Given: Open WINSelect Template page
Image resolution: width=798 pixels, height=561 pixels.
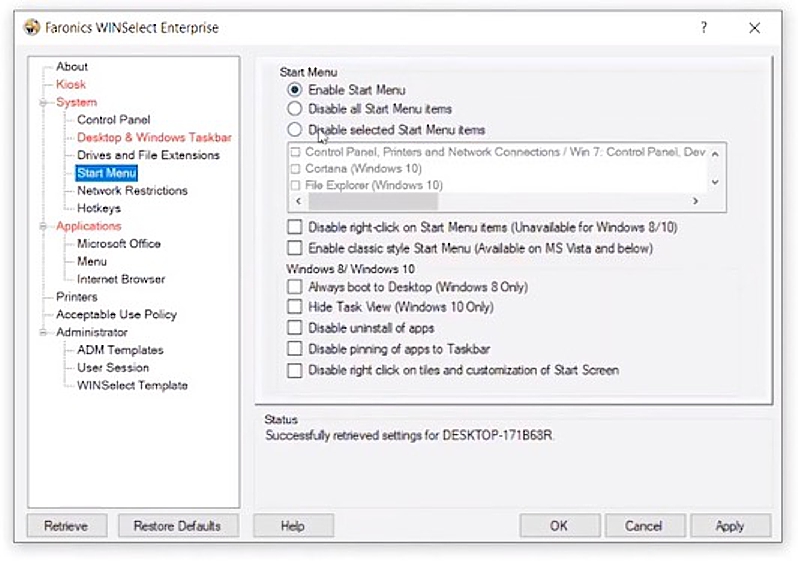Looking at the screenshot, I should click(132, 385).
